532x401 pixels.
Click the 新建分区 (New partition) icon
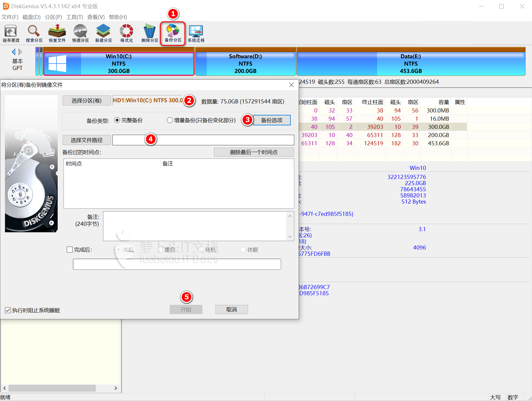[x=103, y=33]
